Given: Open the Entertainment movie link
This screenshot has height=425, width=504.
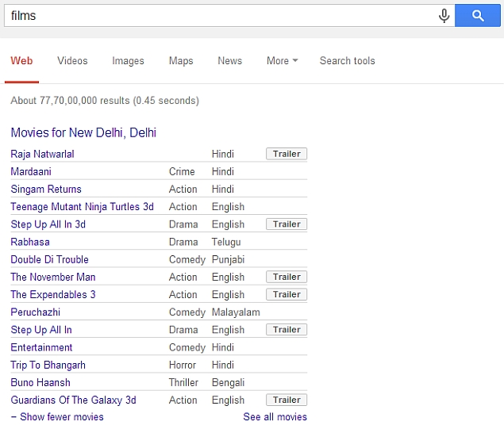Looking at the screenshot, I should point(41,347).
